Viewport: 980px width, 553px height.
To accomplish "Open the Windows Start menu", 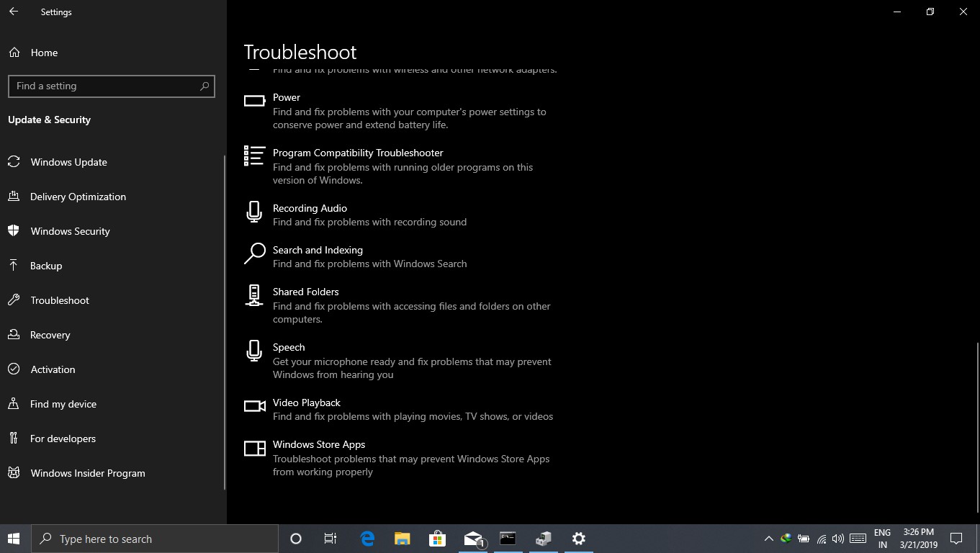I will pos(14,539).
